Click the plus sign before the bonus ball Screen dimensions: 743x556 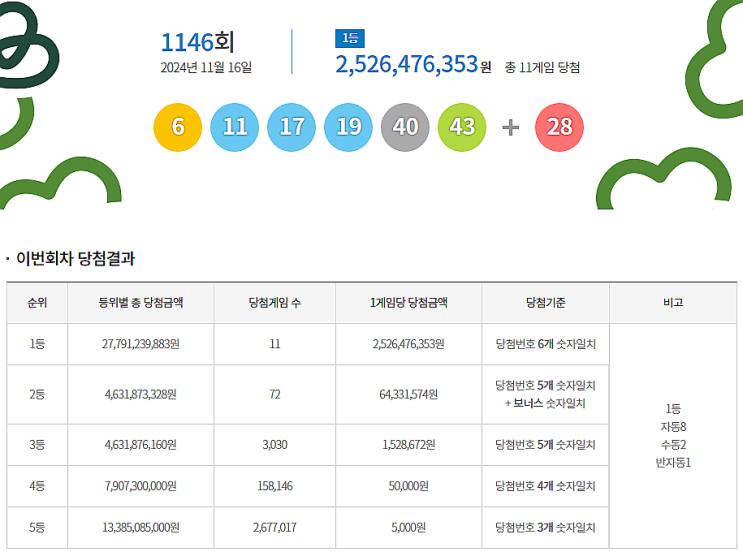pyautogui.click(x=510, y=128)
